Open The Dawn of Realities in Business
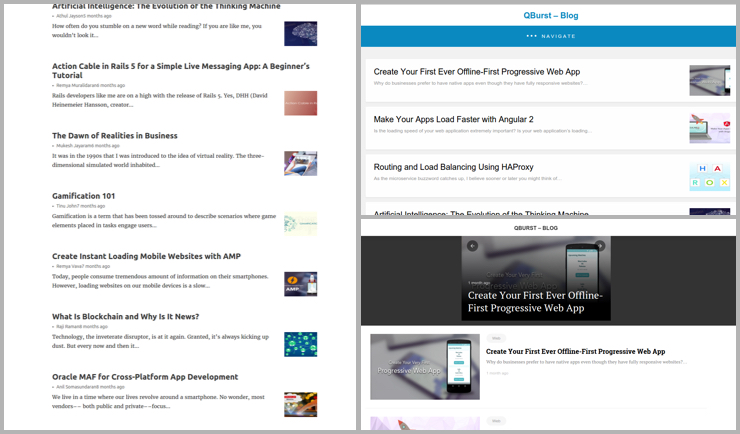This screenshot has height=434, width=740. tap(115, 135)
